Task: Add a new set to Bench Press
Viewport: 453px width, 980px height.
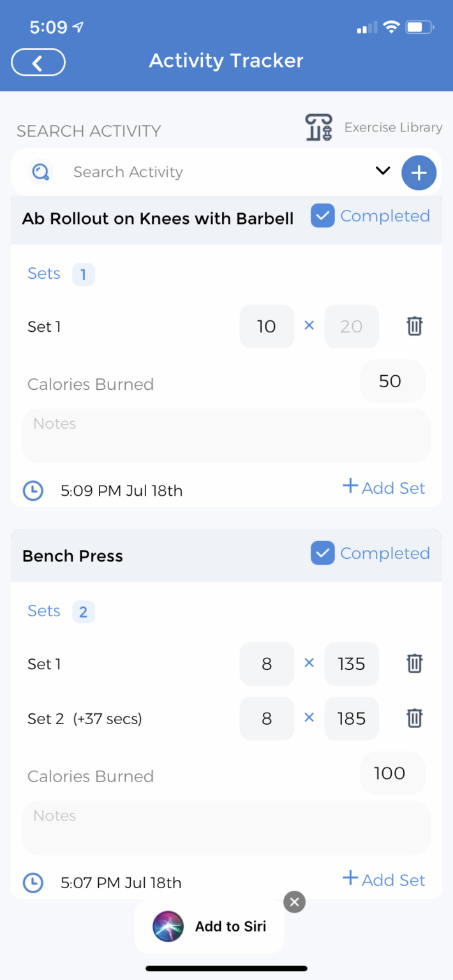Action: [x=383, y=880]
